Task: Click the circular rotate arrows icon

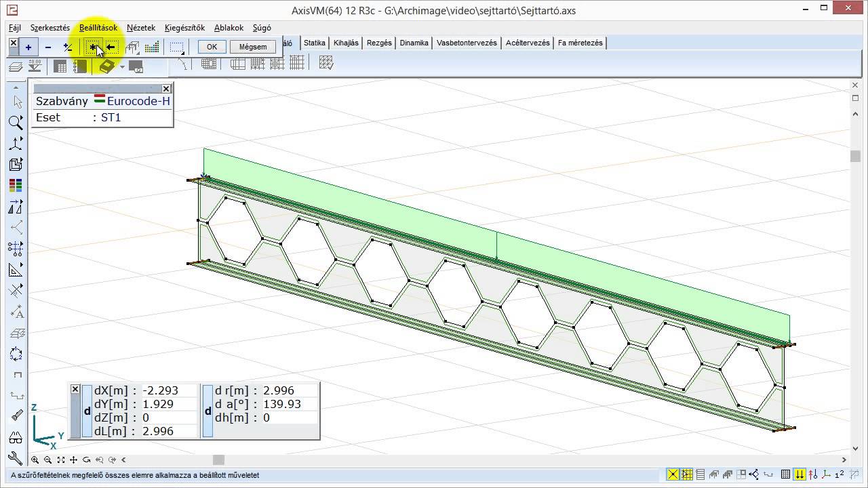Action: tap(16, 354)
